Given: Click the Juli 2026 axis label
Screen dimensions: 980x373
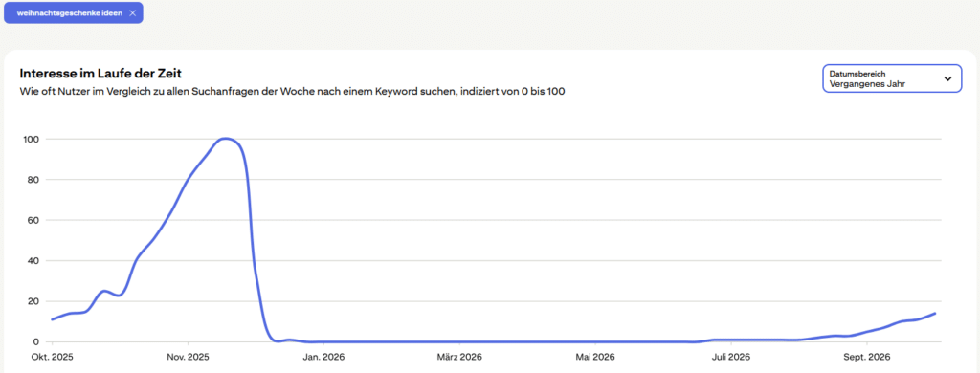Looking at the screenshot, I should click(x=730, y=358).
